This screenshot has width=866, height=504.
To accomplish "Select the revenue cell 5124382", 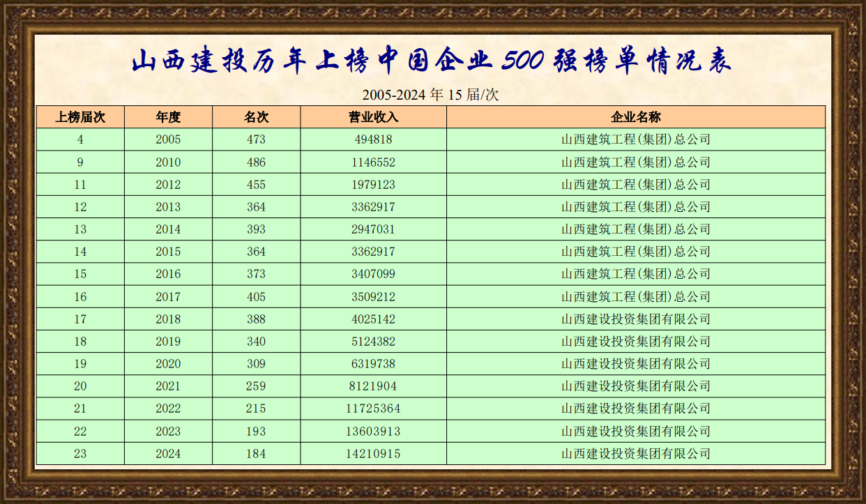I will [x=373, y=342].
